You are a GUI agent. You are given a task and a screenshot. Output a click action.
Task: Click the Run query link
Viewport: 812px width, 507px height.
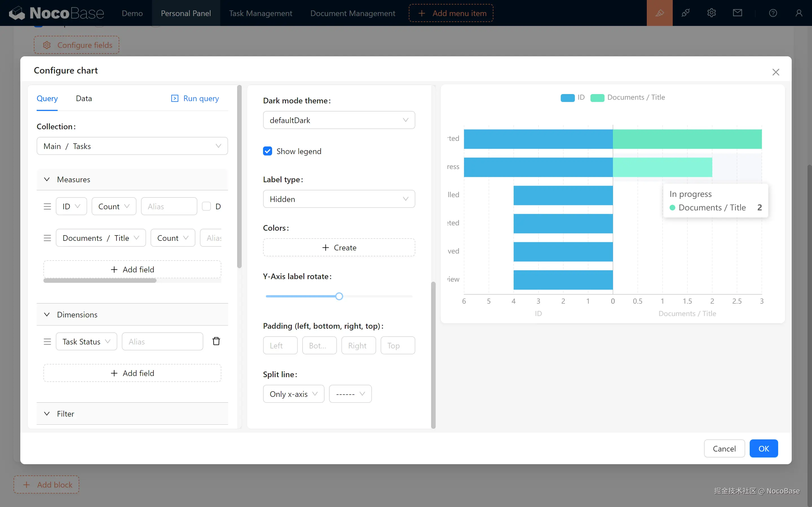195,98
